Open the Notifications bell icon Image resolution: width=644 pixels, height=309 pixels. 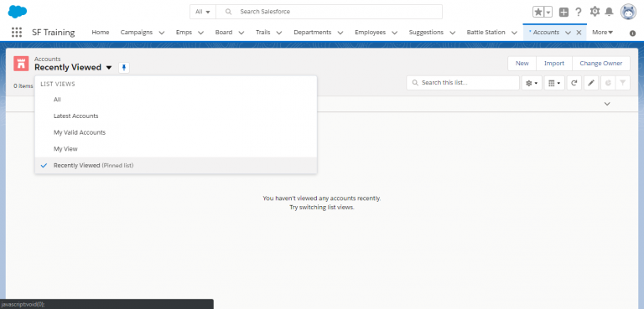point(609,12)
